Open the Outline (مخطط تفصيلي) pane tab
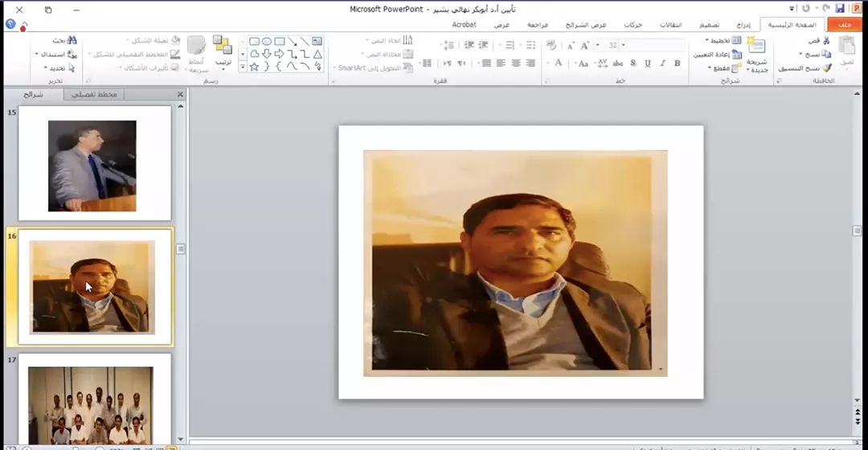 point(94,95)
